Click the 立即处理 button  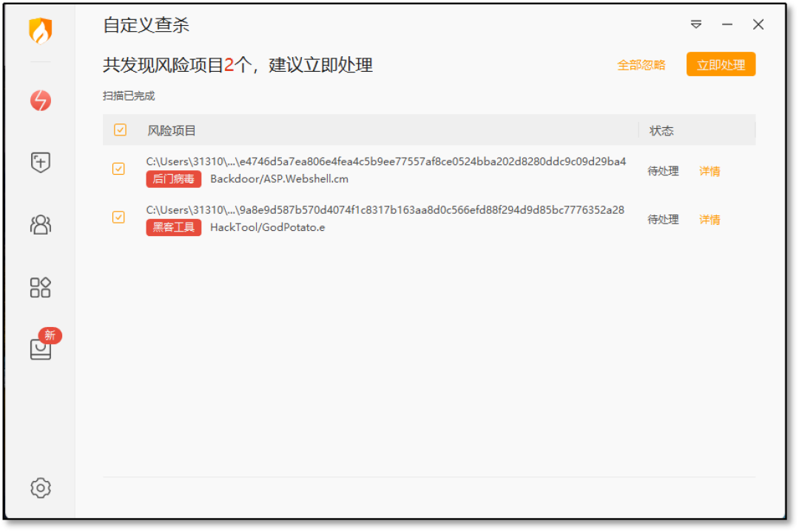click(x=721, y=64)
